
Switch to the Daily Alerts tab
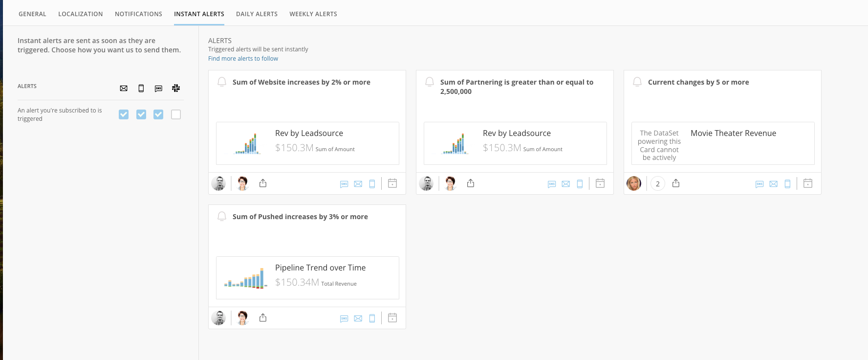coord(257,14)
